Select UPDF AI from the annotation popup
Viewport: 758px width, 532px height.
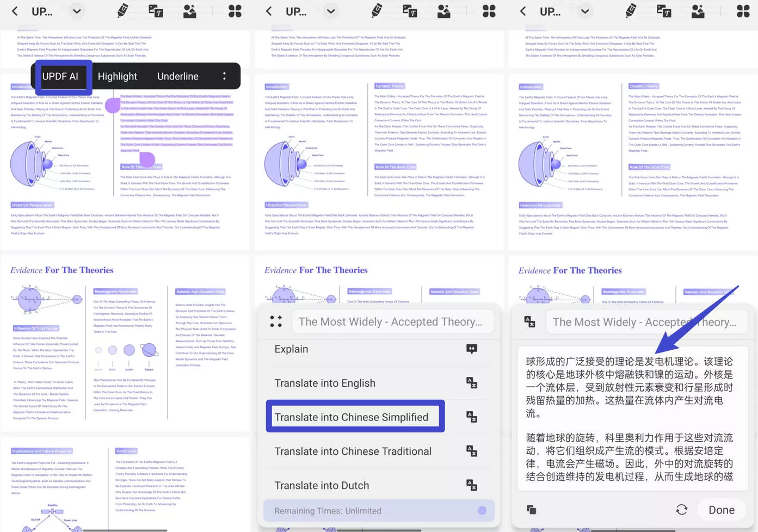point(61,76)
